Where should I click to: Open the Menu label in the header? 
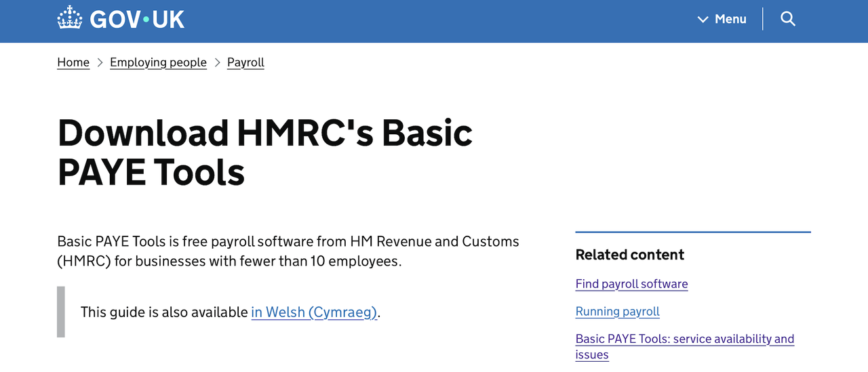click(730, 19)
